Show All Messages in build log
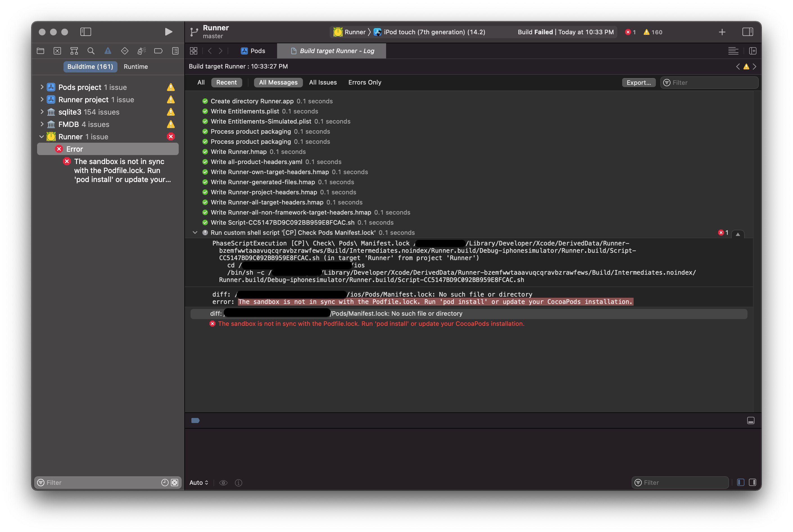 point(278,83)
